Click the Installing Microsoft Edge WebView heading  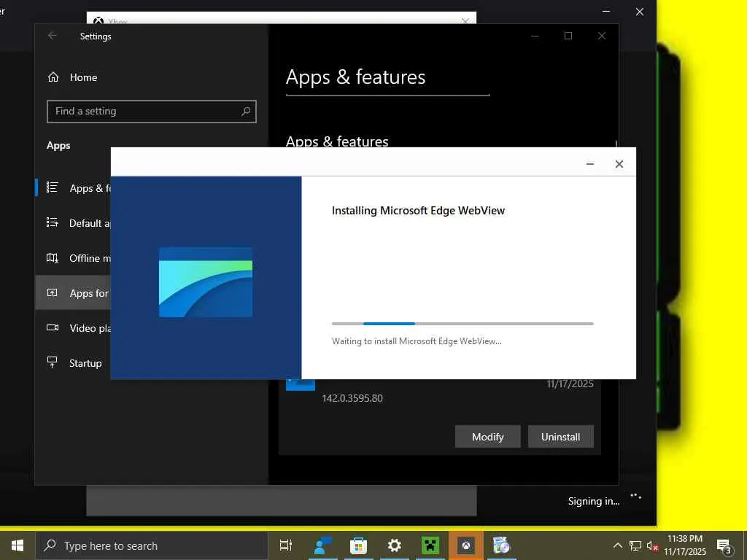point(418,211)
